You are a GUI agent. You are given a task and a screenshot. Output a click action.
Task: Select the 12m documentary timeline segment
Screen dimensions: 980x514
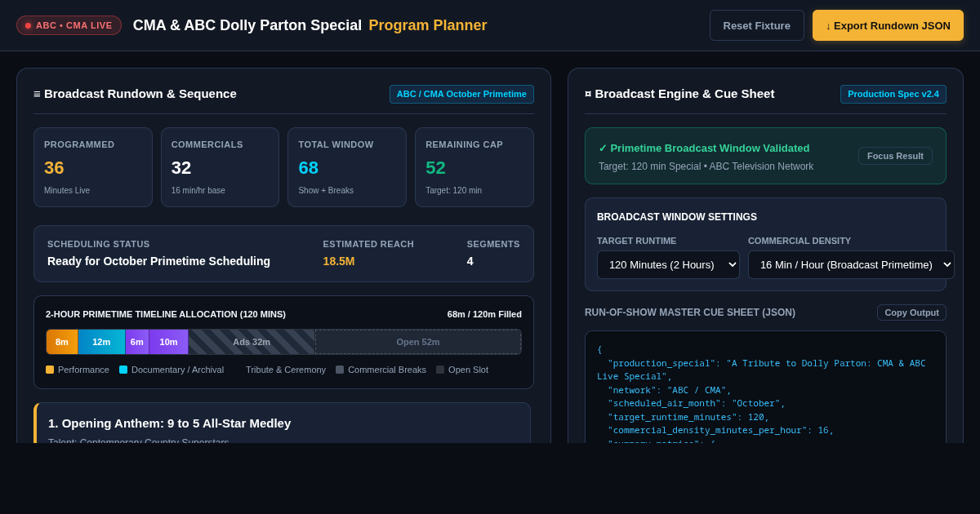point(101,342)
